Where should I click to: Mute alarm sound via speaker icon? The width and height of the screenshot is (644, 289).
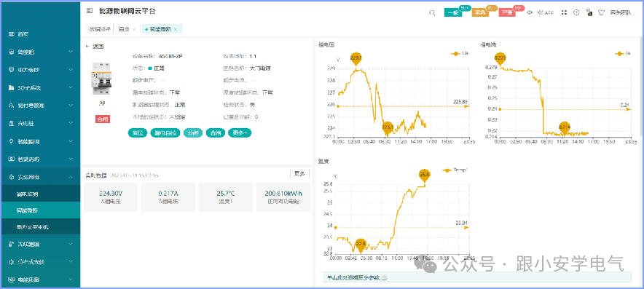[530, 12]
